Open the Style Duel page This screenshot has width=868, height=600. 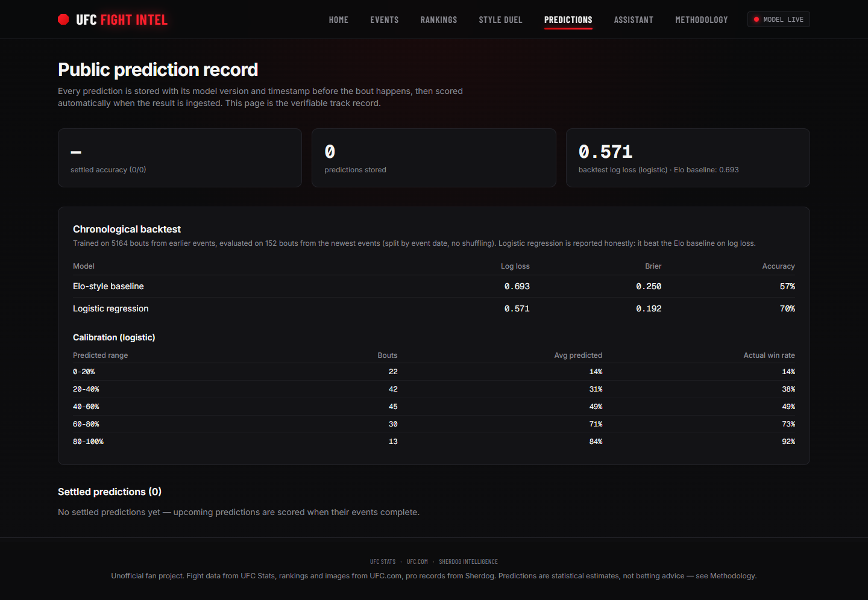point(501,20)
